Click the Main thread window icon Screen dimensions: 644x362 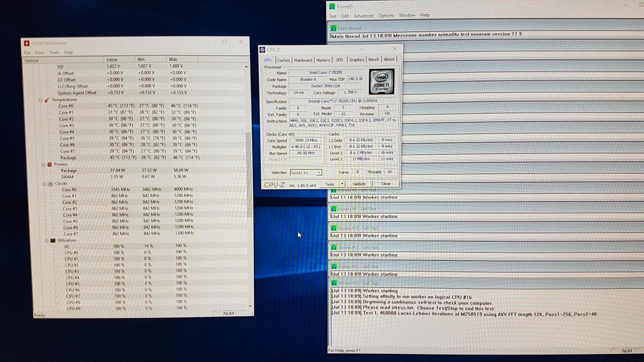point(333,28)
